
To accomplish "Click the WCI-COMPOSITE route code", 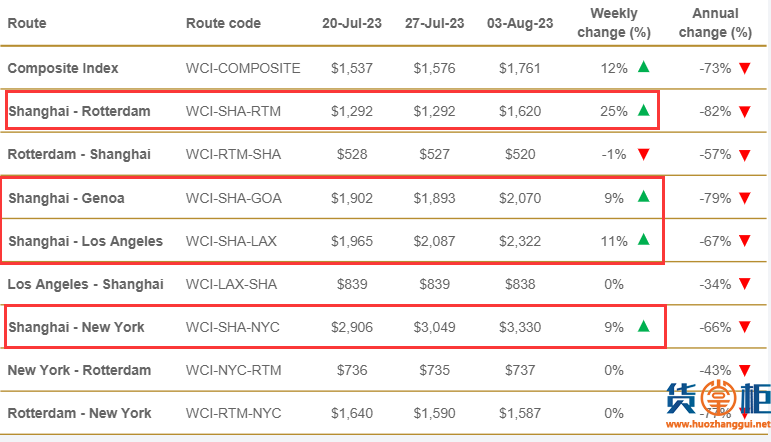I will pyautogui.click(x=243, y=68).
